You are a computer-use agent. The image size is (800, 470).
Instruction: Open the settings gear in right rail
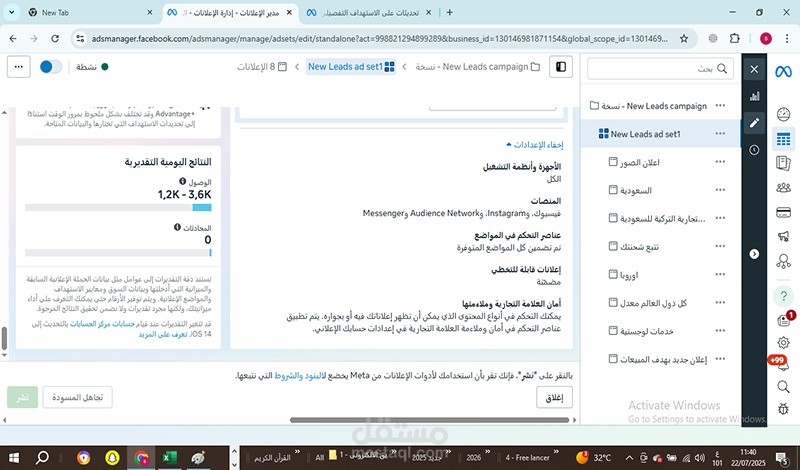click(783, 342)
